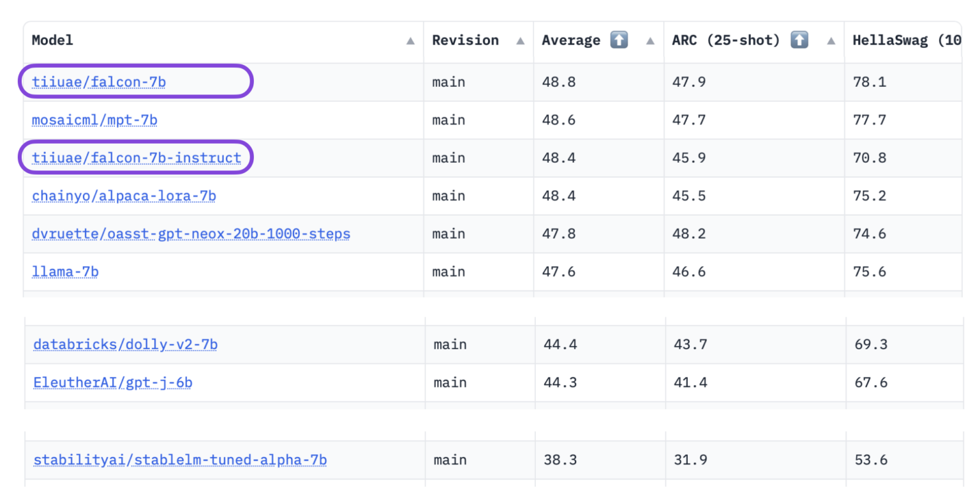Click the up-arrow emoji beside Average

click(618, 40)
